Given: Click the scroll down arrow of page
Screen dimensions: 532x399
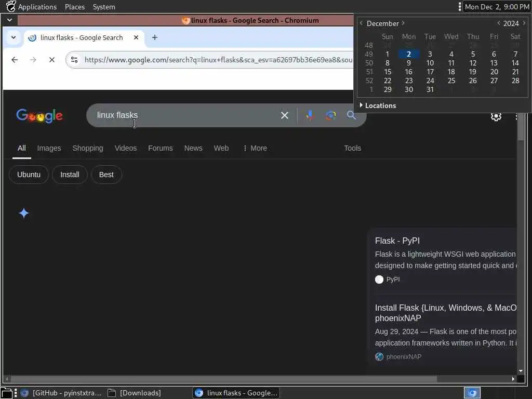Looking at the screenshot, I should pos(521,371).
